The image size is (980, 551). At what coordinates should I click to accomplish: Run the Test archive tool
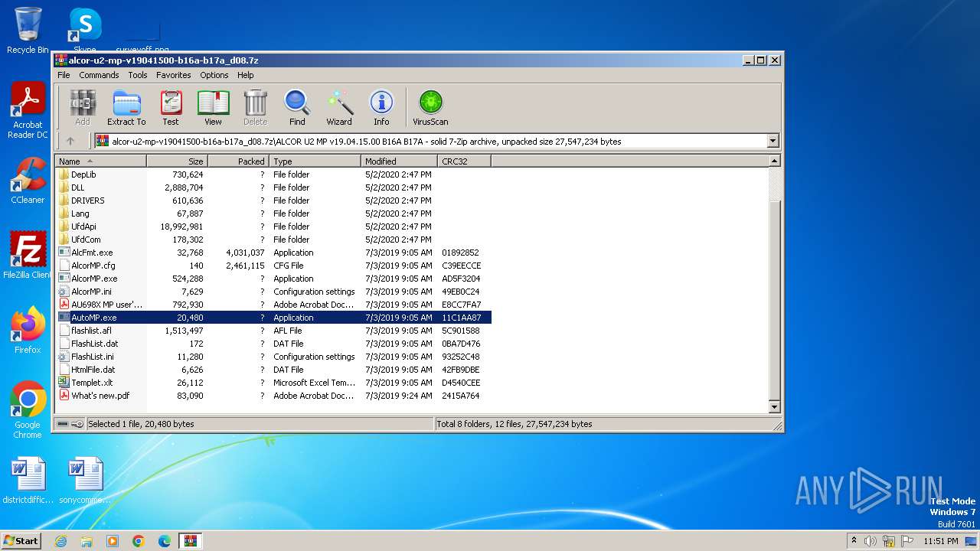coord(171,108)
